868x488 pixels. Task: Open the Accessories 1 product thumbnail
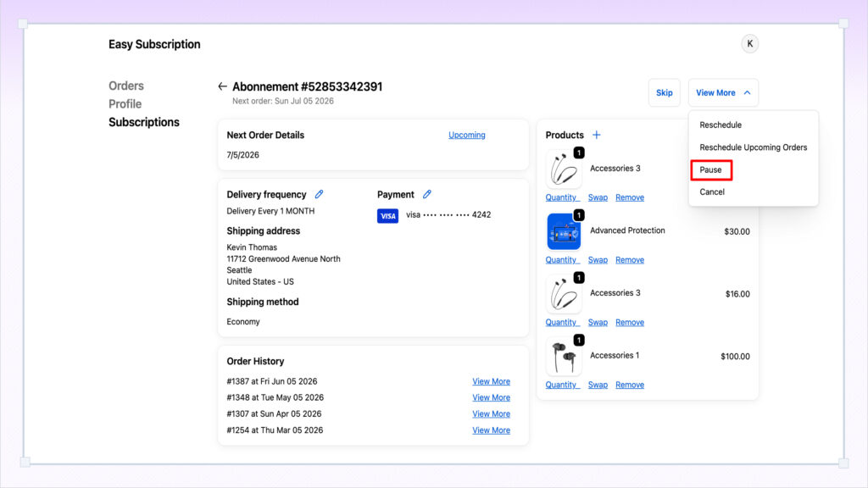pyautogui.click(x=564, y=357)
